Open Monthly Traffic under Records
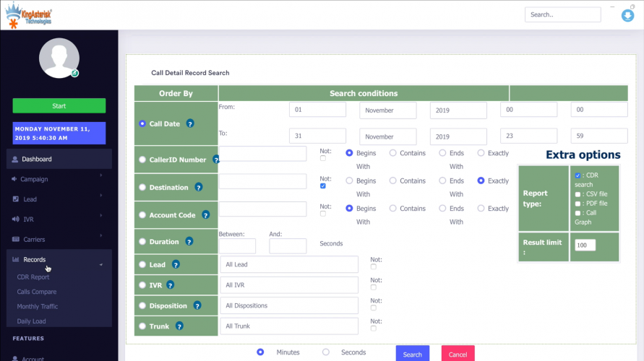Screen dimensions: 644x361 click(x=38, y=307)
